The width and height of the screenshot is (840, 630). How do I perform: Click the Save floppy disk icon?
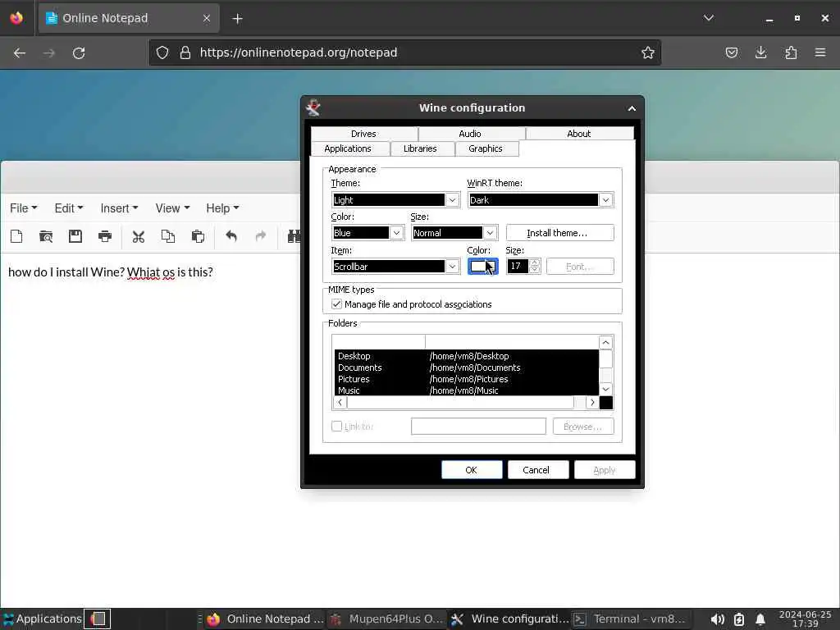point(75,236)
